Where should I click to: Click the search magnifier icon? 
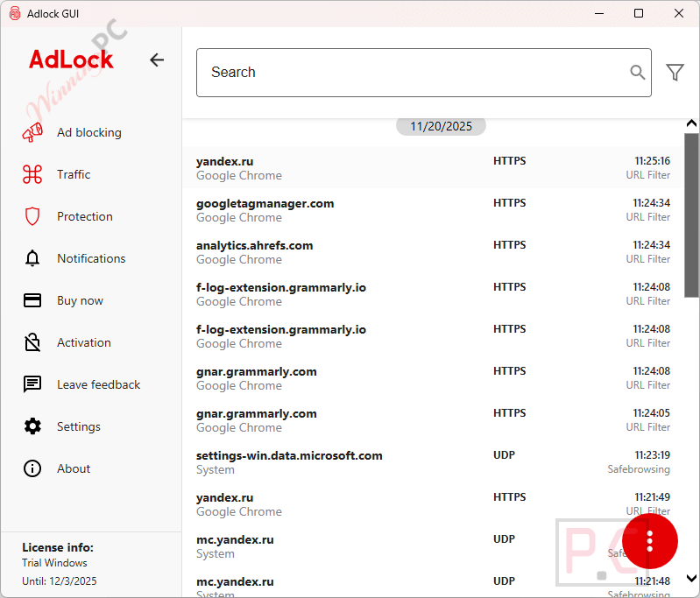tap(637, 73)
